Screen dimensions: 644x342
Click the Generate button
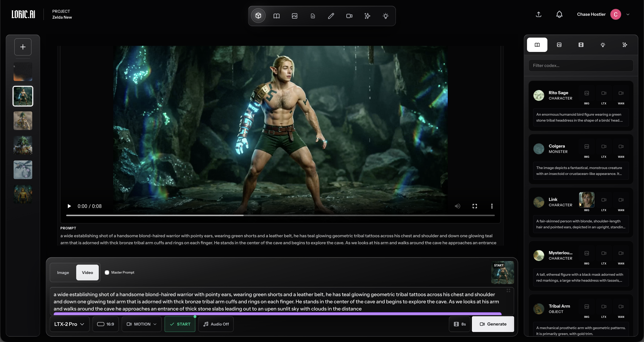click(x=493, y=324)
